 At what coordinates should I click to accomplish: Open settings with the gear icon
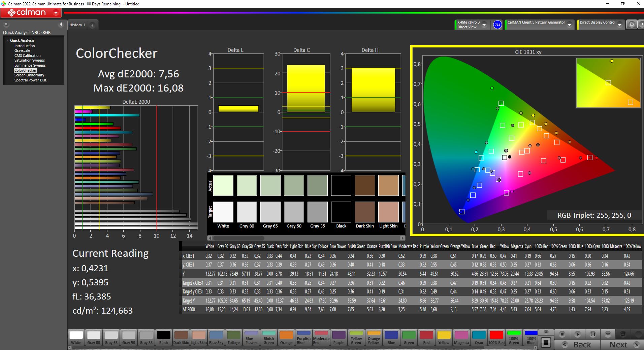[632, 25]
